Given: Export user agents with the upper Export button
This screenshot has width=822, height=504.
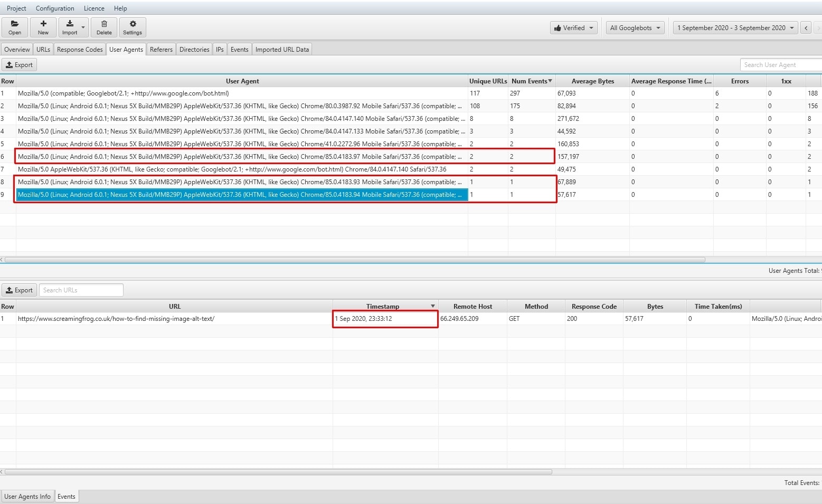Looking at the screenshot, I should pos(20,65).
